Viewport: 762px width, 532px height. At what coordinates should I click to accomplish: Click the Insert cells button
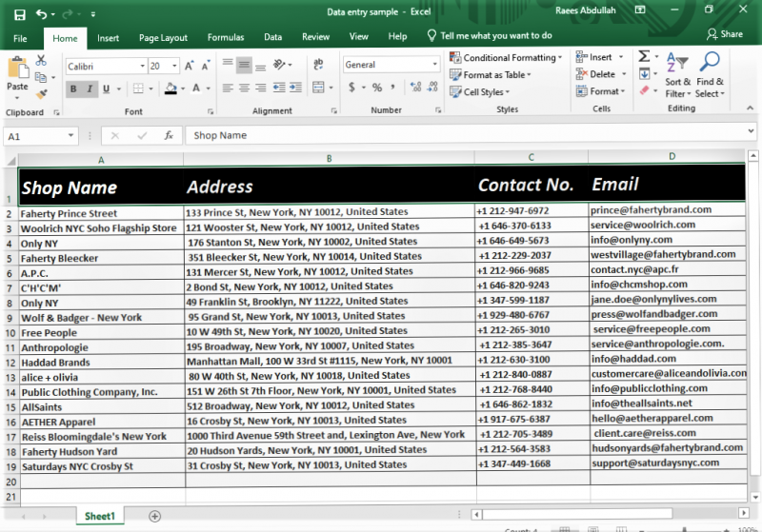coord(599,57)
